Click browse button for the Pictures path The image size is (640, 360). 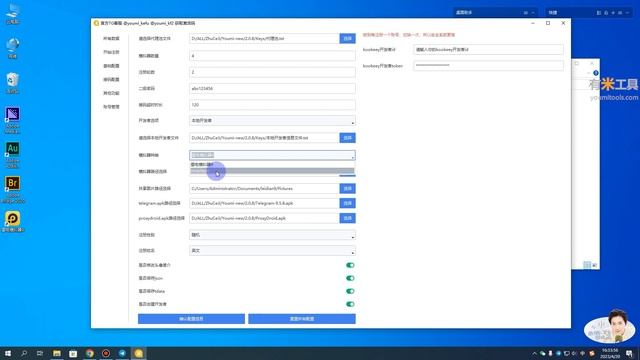click(x=347, y=189)
